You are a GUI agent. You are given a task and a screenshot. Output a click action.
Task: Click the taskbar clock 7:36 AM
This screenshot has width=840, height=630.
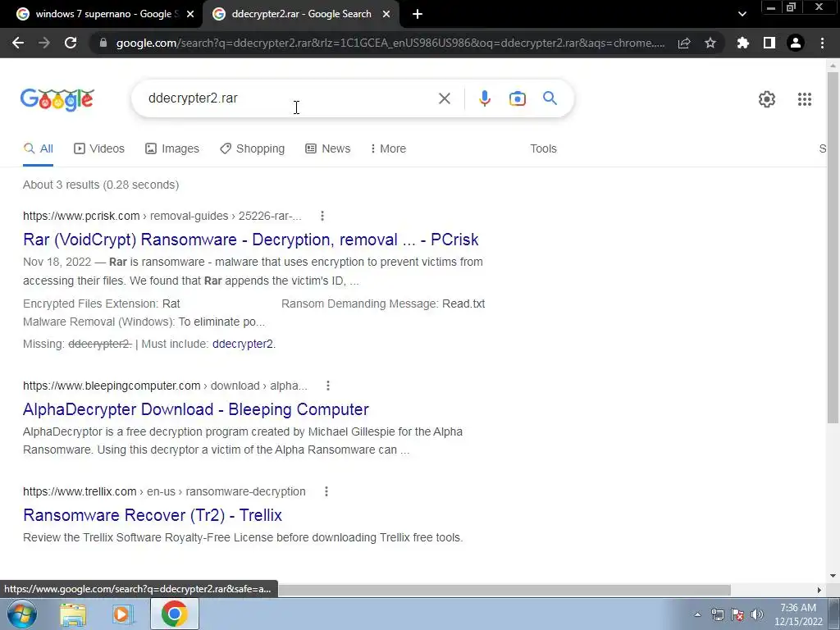click(798, 614)
